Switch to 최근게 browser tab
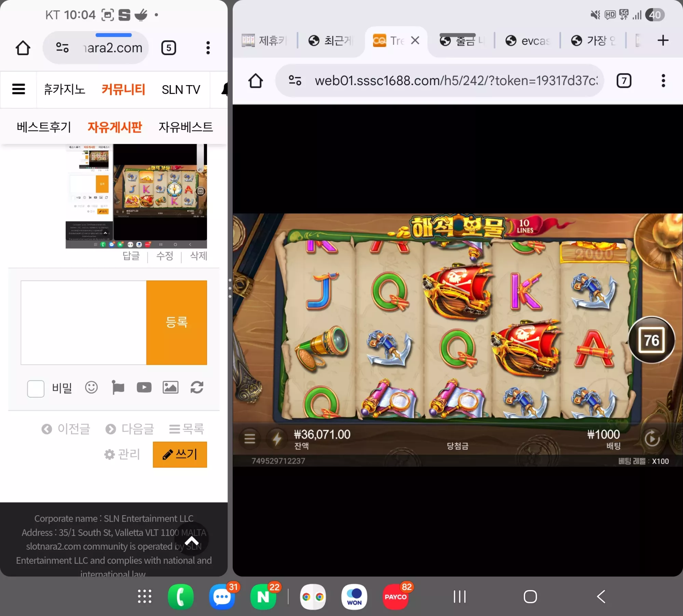Image resolution: width=683 pixels, height=616 pixels. [330, 41]
